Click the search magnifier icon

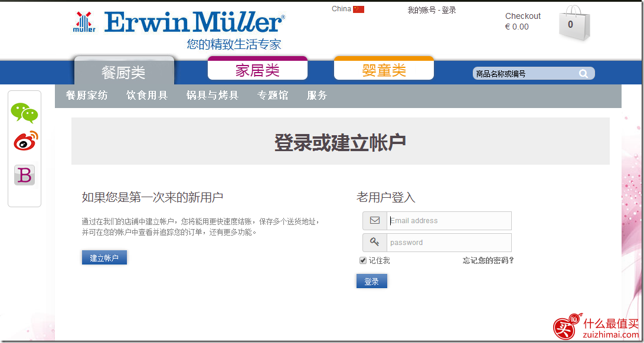(x=583, y=74)
